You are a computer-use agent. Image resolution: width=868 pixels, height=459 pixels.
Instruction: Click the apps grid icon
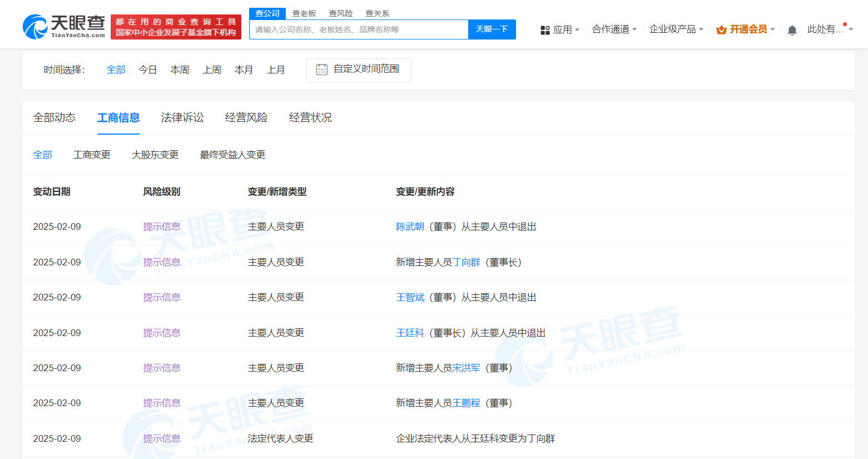545,30
